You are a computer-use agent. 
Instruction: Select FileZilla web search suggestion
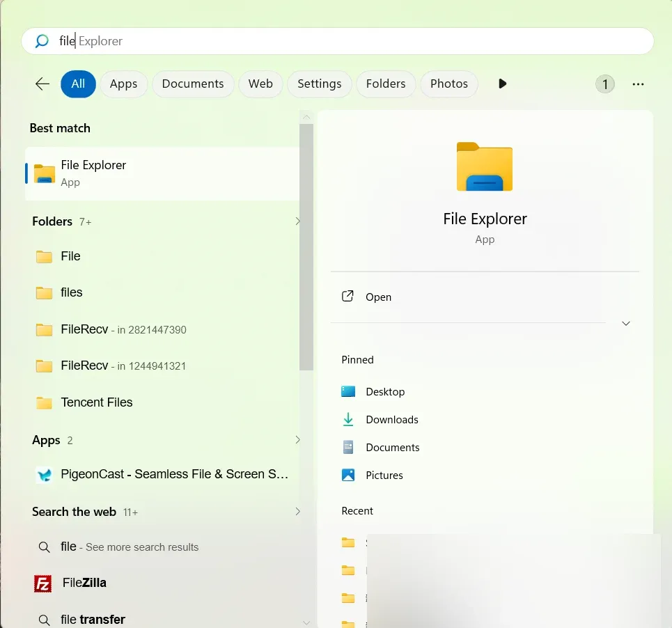click(x=162, y=583)
